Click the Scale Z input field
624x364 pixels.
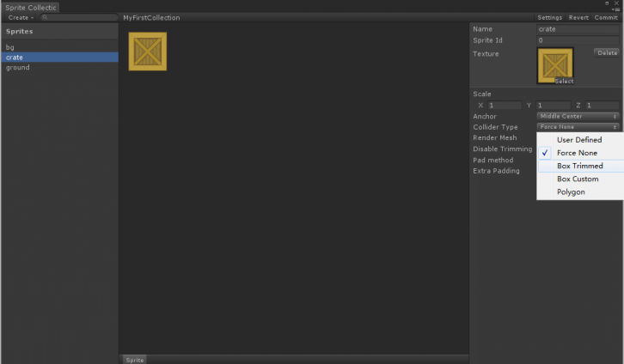click(603, 106)
